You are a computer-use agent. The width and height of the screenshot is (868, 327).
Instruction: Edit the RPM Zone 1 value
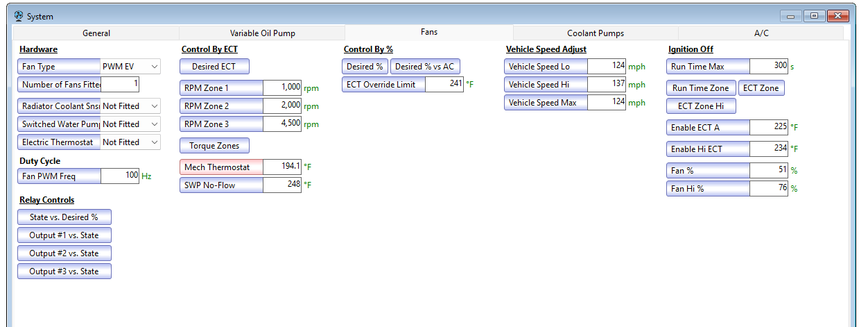282,88
